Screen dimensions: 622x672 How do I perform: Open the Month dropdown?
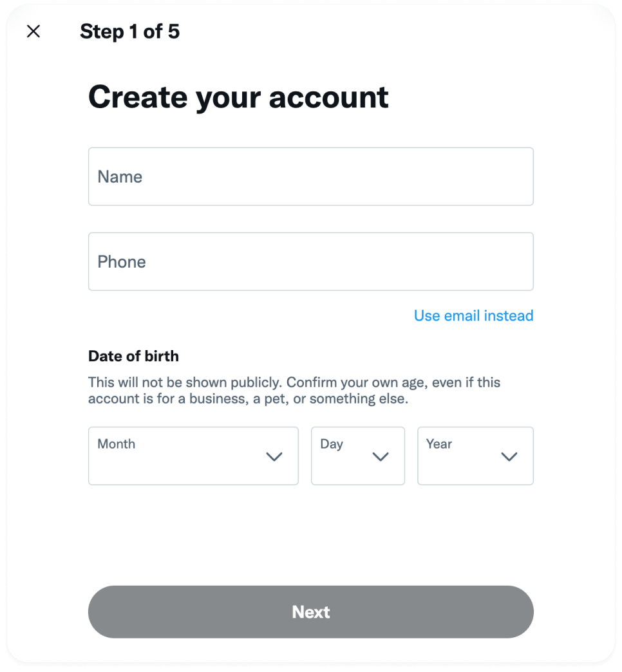[x=193, y=456]
